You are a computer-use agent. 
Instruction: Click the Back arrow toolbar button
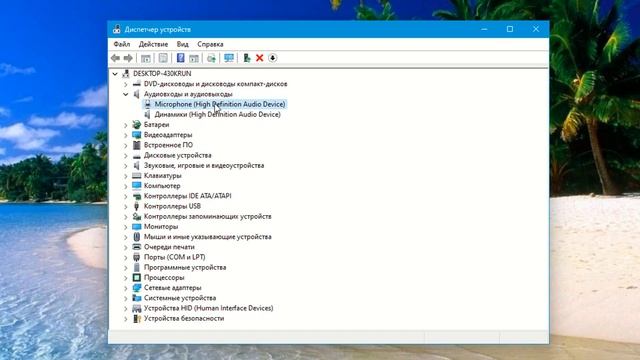pyautogui.click(x=116, y=58)
